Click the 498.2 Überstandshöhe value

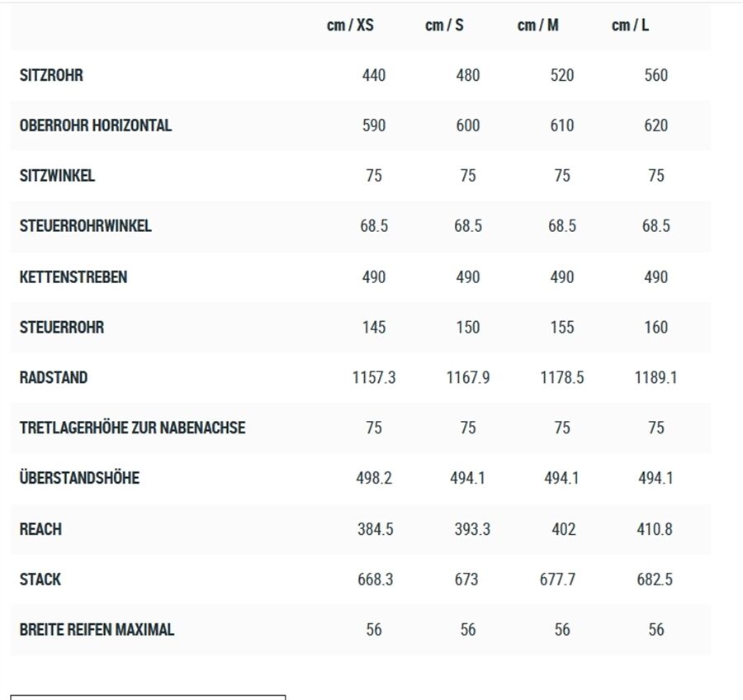click(x=374, y=478)
